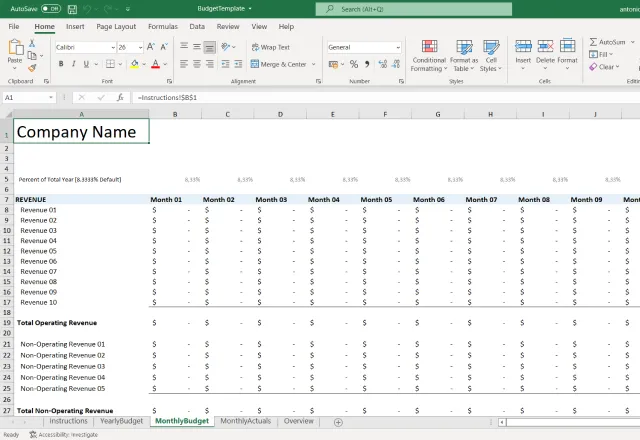Click the Search box
The height and width of the screenshot is (440, 640).
(413, 9)
